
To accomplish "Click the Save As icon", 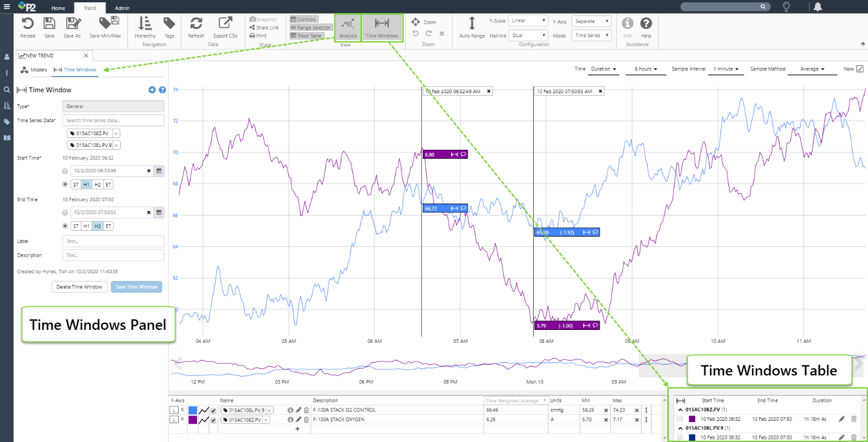I will point(72,24).
